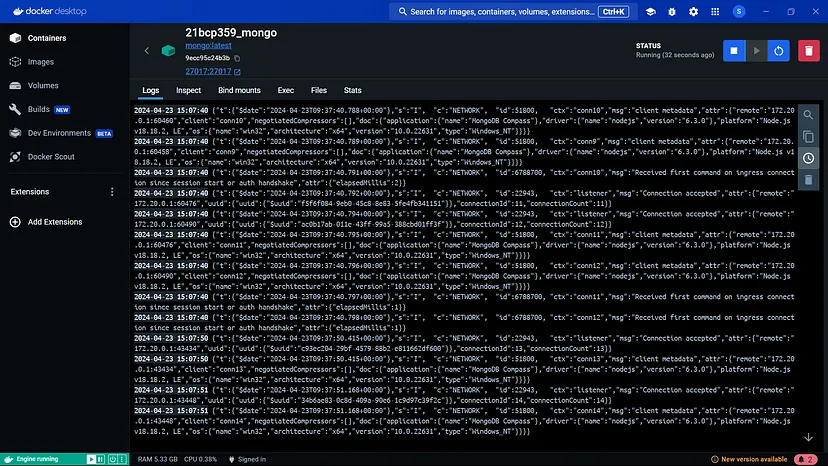Switch to the Stats tab
The height and width of the screenshot is (466, 828).
[x=353, y=90]
